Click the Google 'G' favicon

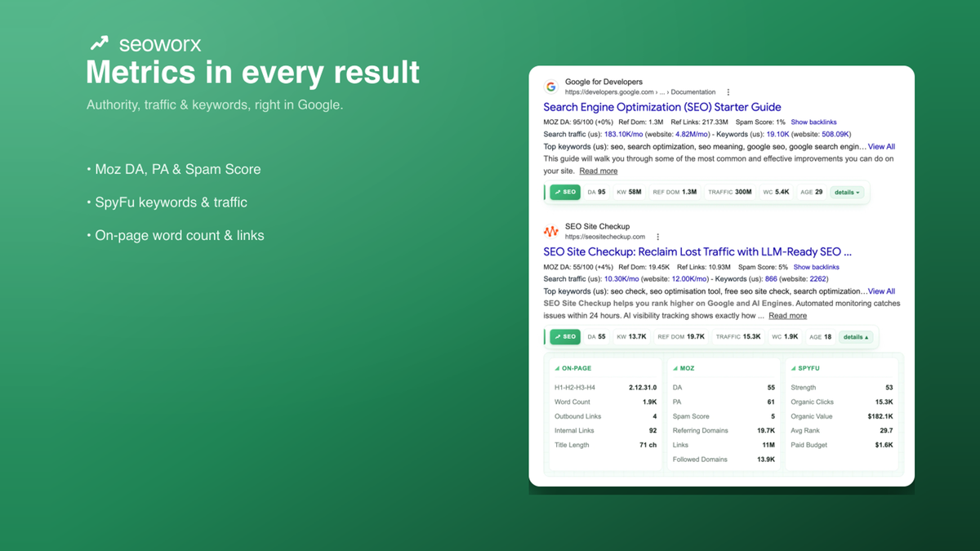point(551,87)
